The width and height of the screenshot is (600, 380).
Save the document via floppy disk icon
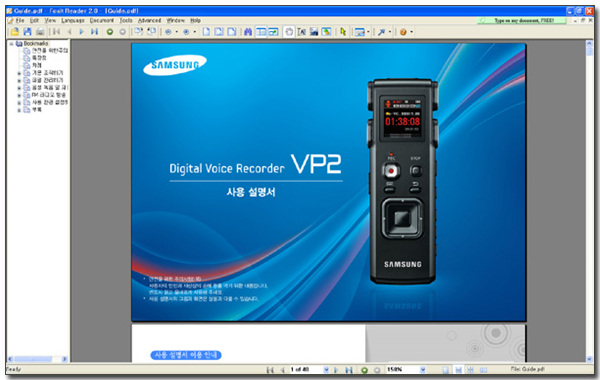coord(27,32)
